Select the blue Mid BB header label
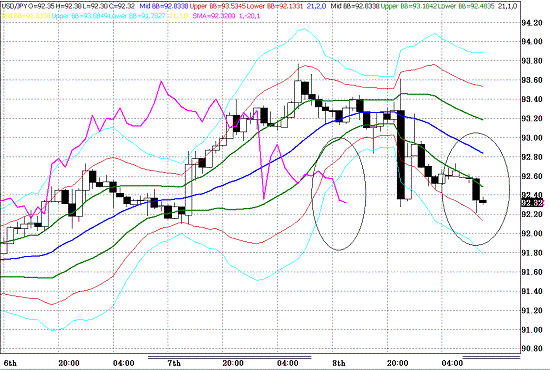Image resolution: width=550 pixels, height=370 pixels. tap(165, 6)
